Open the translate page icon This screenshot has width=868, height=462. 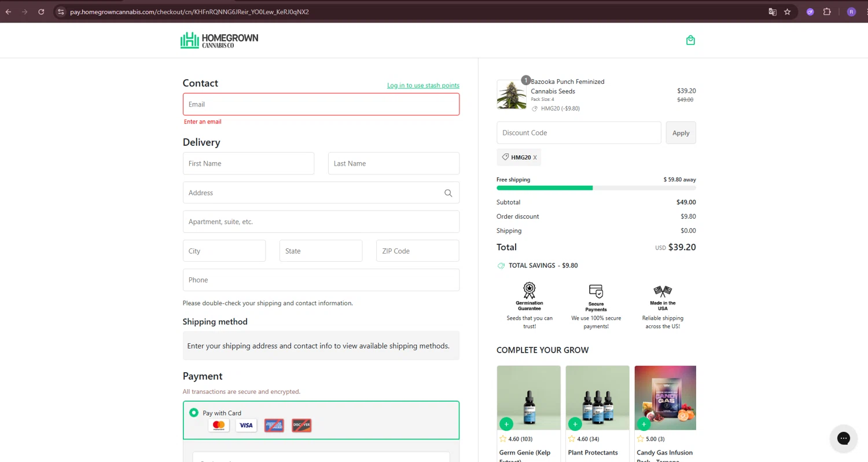coord(773,12)
